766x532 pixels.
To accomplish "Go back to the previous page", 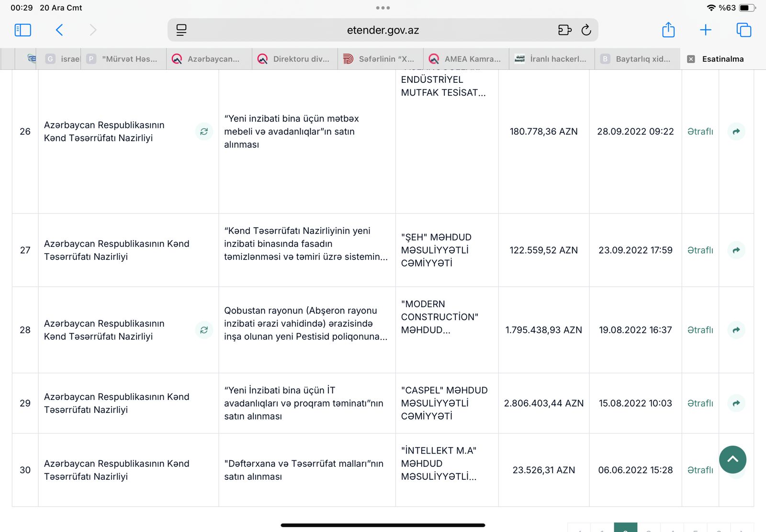I will [59, 30].
